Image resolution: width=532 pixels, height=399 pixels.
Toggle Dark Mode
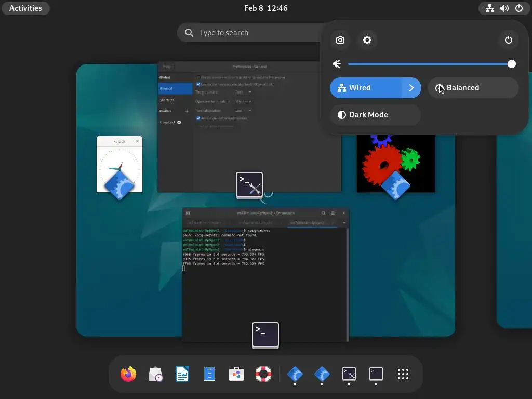376,115
